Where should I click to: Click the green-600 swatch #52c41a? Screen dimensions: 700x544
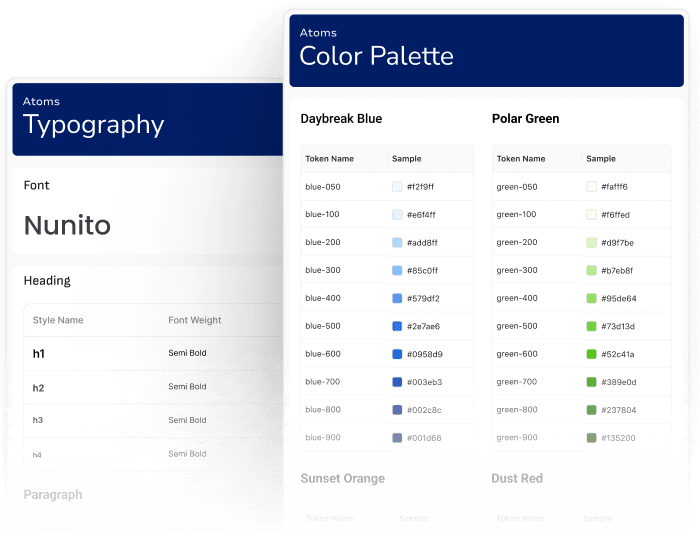(x=591, y=354)
